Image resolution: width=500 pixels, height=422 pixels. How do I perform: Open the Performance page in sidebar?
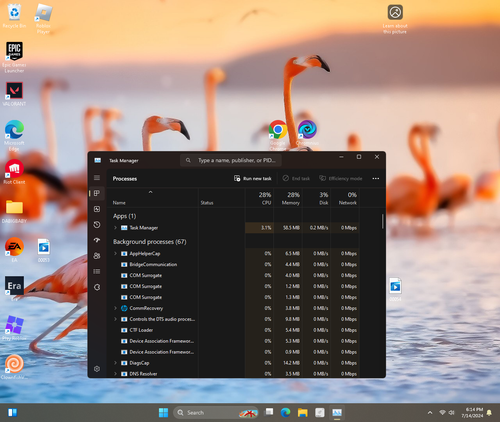pyautogui.click(x=97, y=209)
